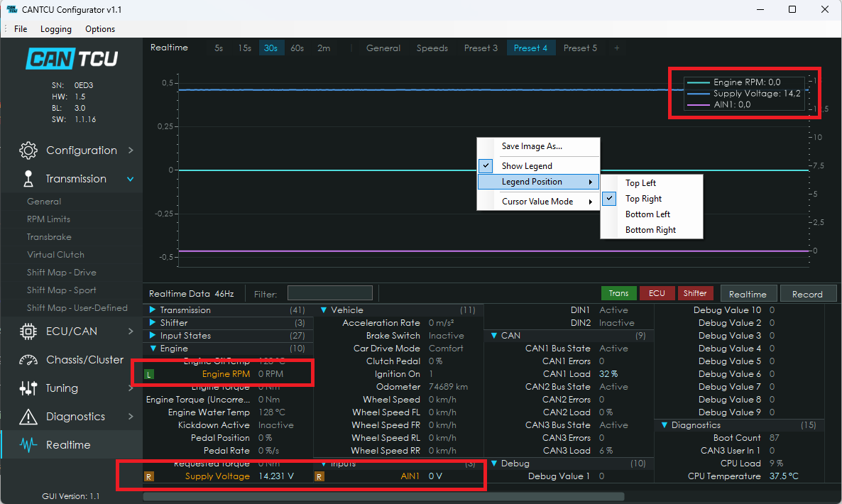Click the Realtime button beside Record
The image size is (842, 504).
pyautogui.click(x=748, y=294)
